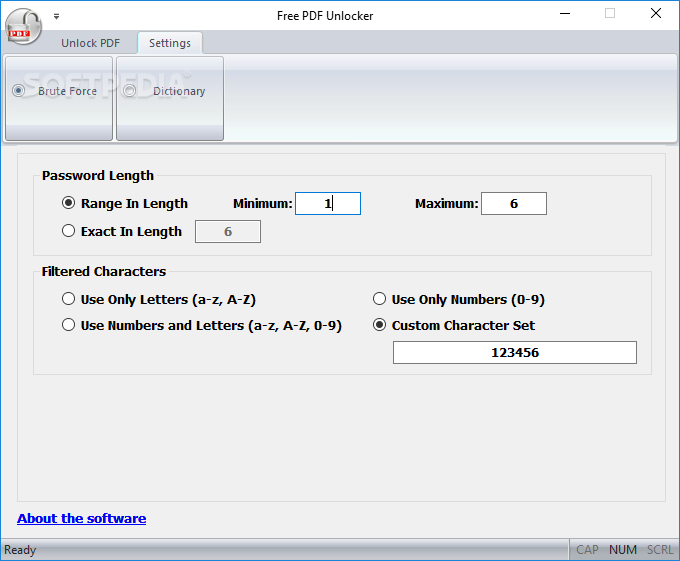The width and height of the screenshot is (680, 561).
Task: Click the Ready status text
Action: click(x=20, y=550)
